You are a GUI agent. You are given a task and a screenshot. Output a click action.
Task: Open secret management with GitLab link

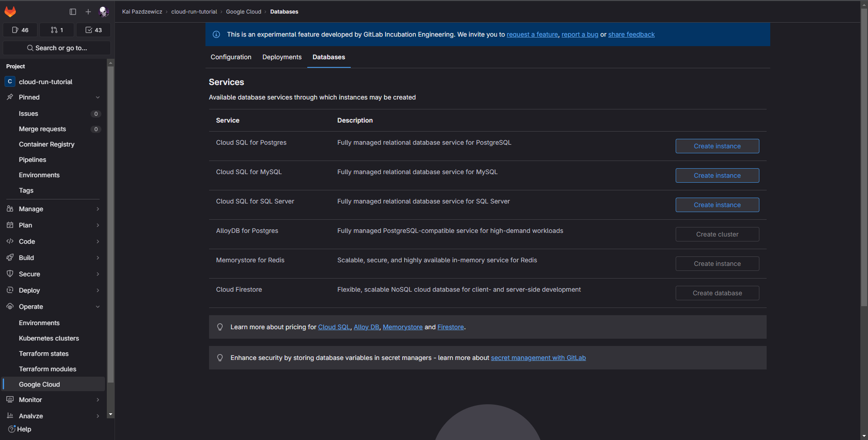[x=538, y=358]
